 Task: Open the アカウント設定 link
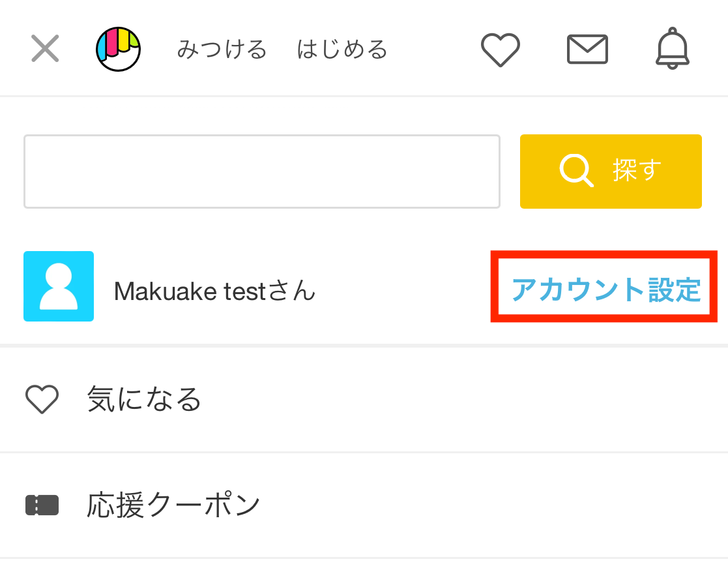(606, 290)
